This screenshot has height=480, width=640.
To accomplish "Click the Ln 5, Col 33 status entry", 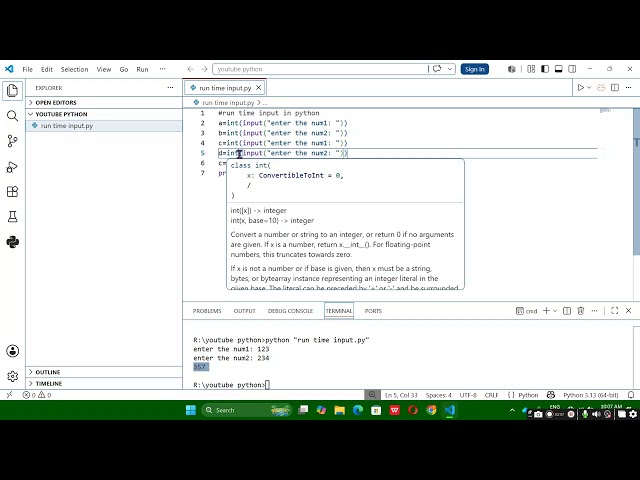I will pyautogui.click(x=401, y=395).
